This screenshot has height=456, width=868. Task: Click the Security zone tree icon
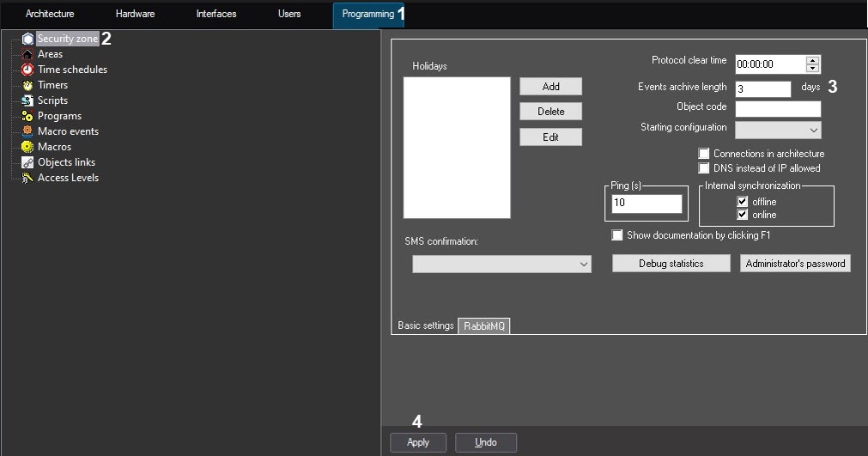(27, 39)
